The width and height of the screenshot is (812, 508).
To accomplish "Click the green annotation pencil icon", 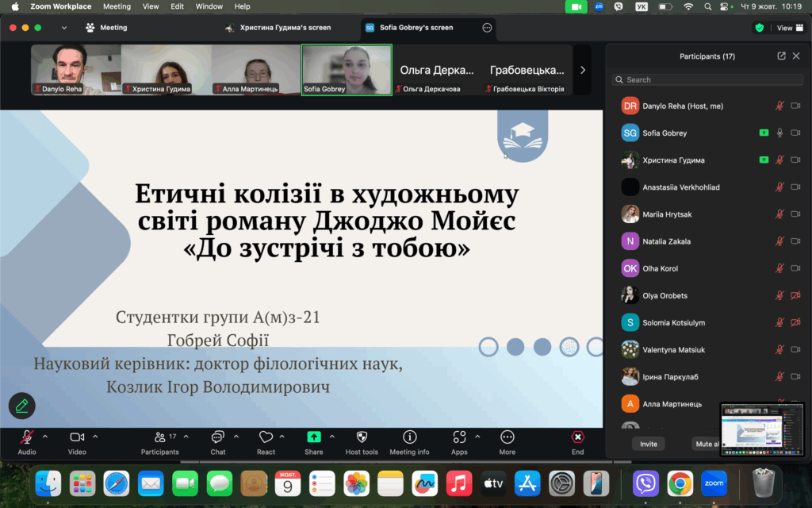I will coord(22,406).
